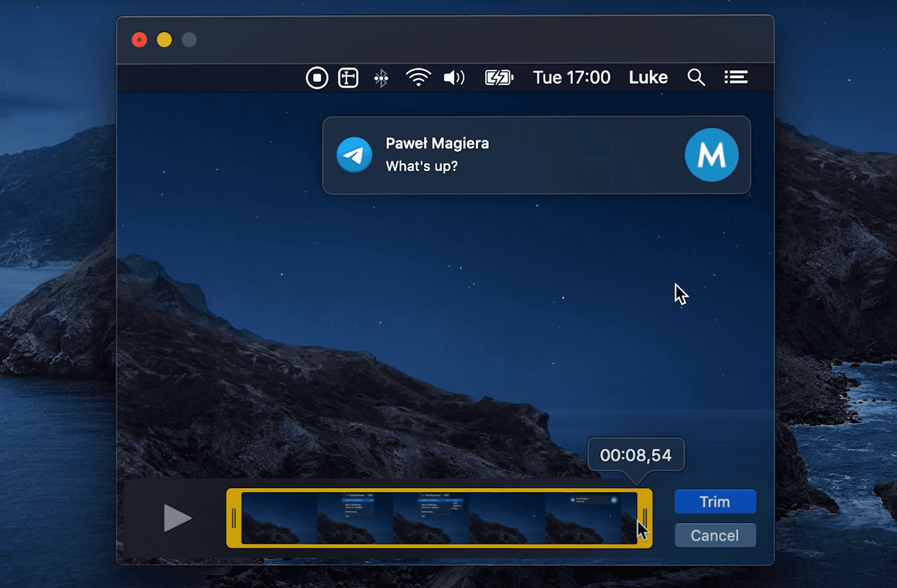
Task: Click the Tue 17:00 clock menu item
Action: point(572,78)
